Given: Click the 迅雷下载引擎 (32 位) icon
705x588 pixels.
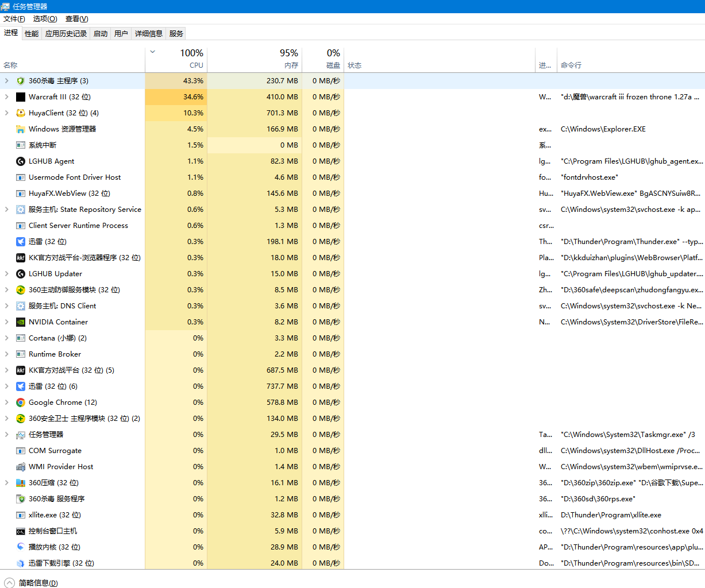Looking at the screenshot, I should click(x=21, y=563).
